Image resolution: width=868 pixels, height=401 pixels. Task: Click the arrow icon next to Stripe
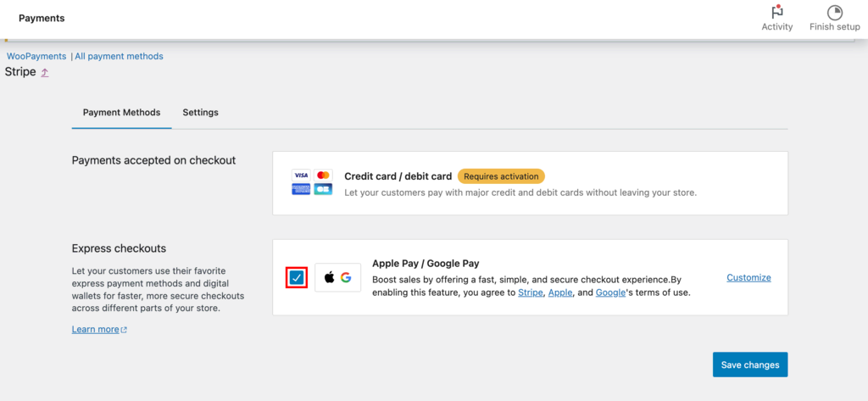click(45, 73)
